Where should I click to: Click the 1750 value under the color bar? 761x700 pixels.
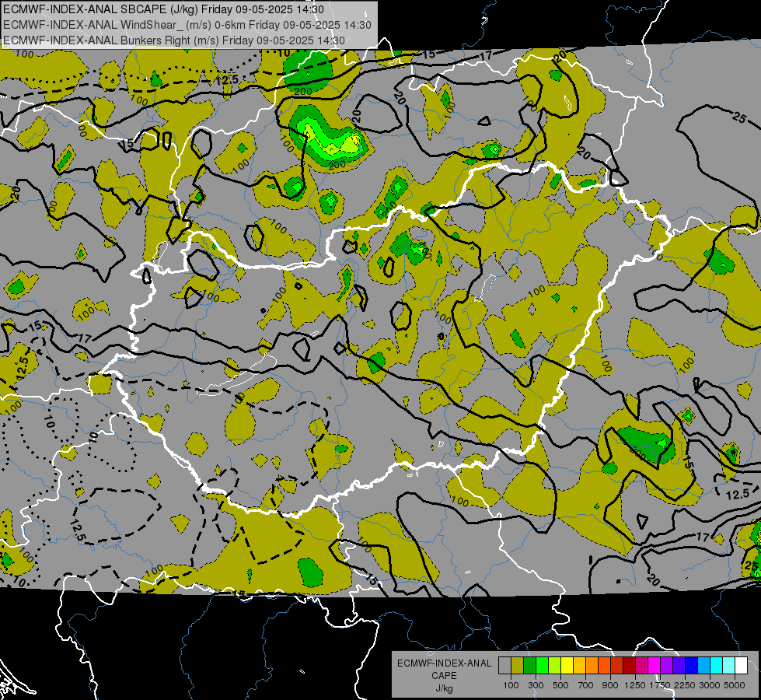(660, 685)
